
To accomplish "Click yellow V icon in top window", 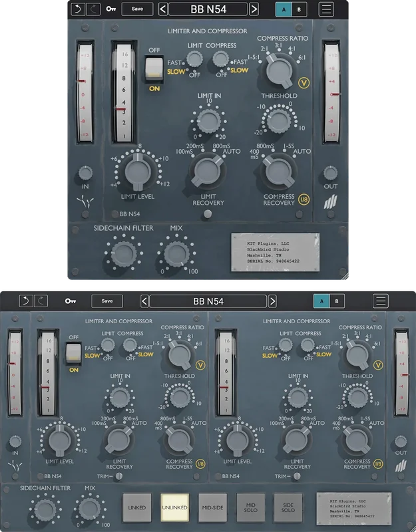I will 304,82.
